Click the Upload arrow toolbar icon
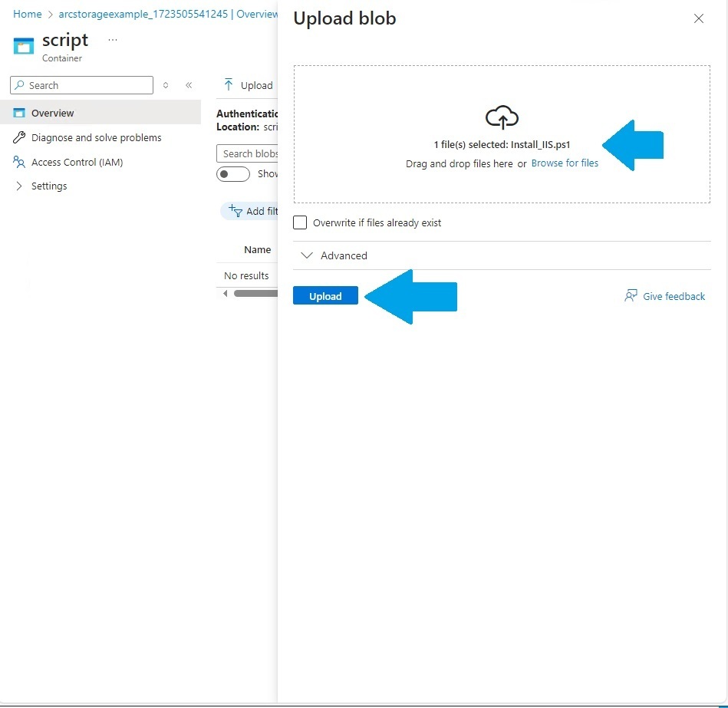 (x=229, y=84)
